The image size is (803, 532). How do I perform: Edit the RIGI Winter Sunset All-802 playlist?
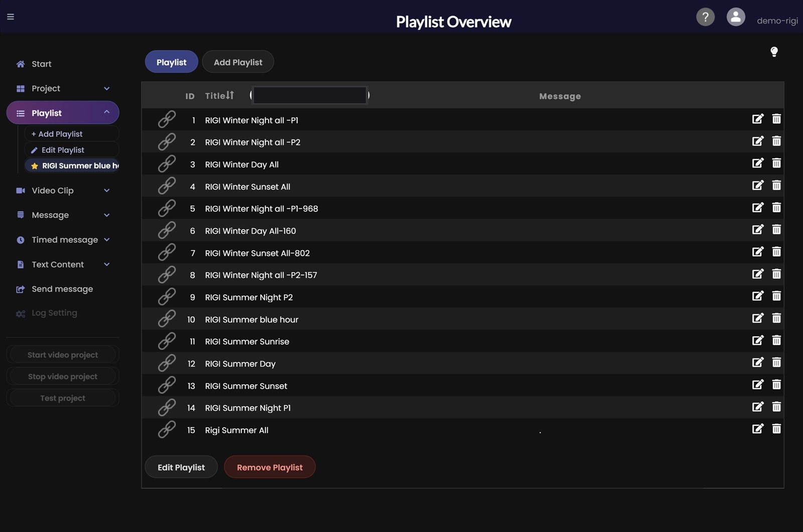(x=758, y=252)
